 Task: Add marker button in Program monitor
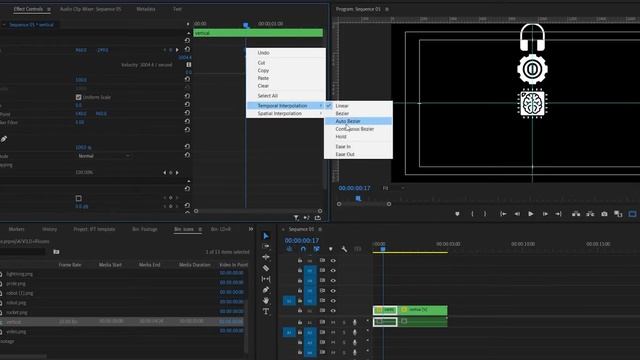coord(457,214)
